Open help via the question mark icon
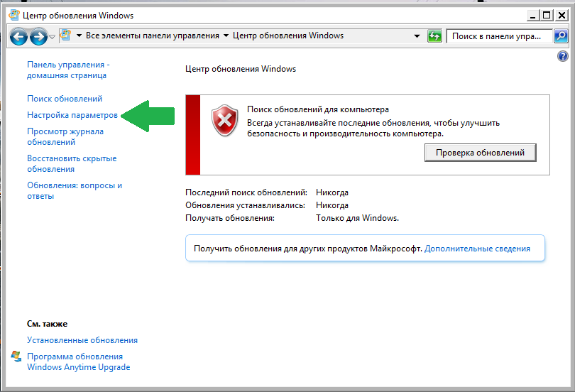This screenshot has height=392, width=575. click(562, 56)
